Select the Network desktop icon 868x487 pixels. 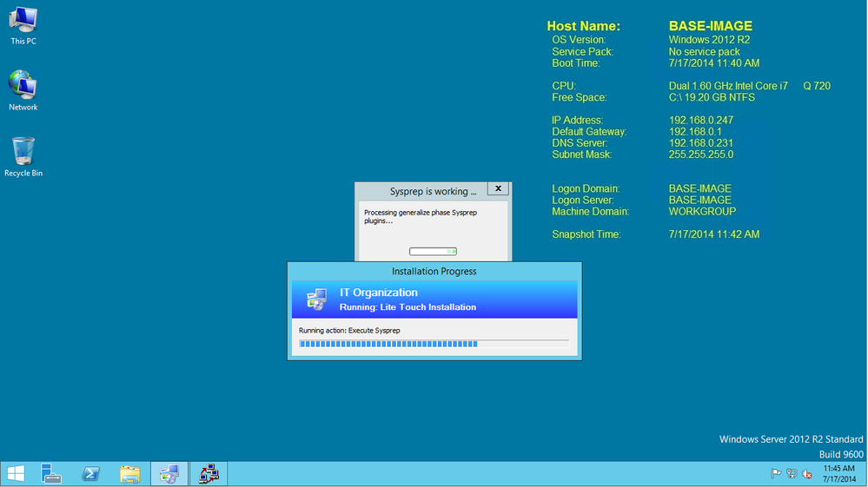pyautogui.click(x=23, y=90)
